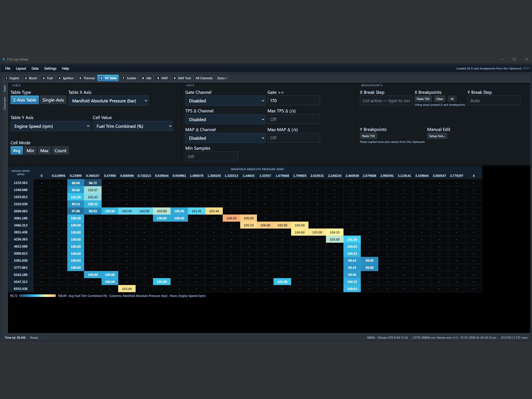Open the Data menu

(35, 68)
